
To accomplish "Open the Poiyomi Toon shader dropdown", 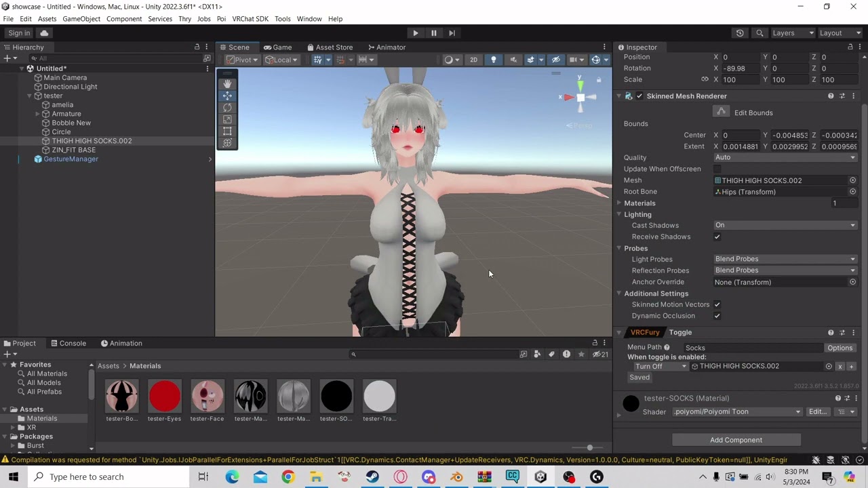I will click(x=738, y=411).
